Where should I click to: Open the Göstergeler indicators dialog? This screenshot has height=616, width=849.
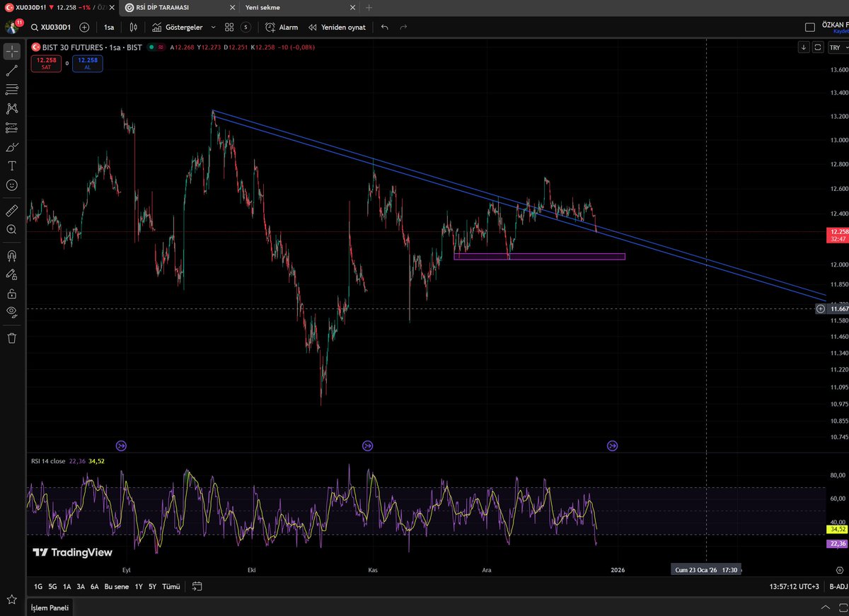coord(178,27)
